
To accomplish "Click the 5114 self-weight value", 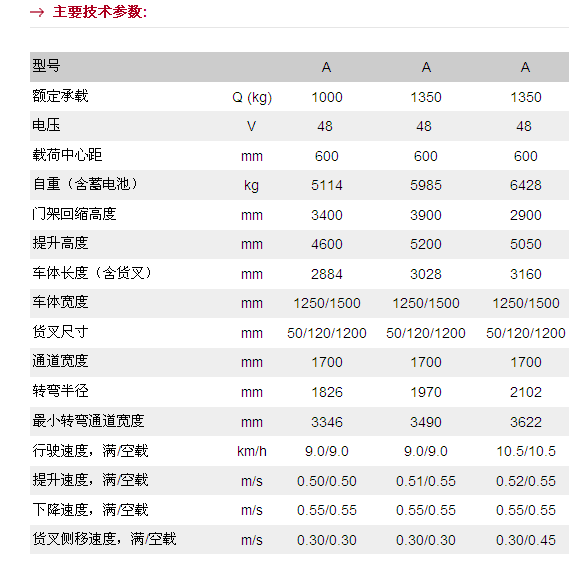I will click(327, 185).
